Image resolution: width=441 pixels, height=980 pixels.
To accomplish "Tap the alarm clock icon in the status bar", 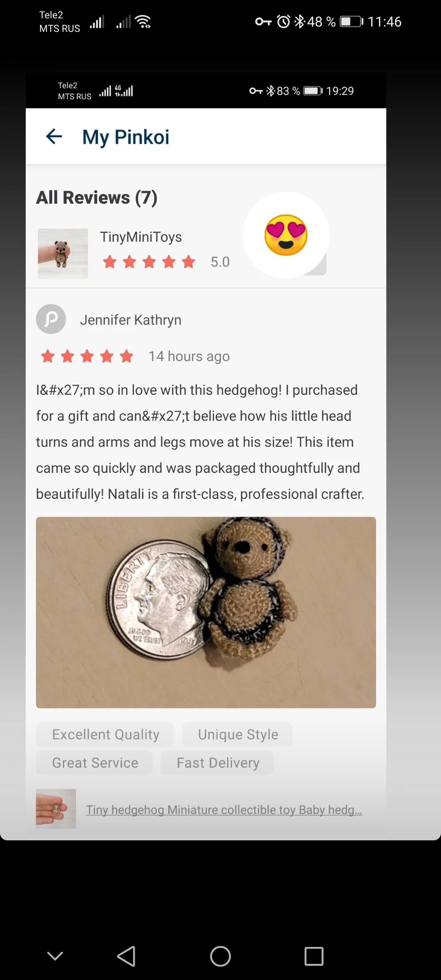I will click(283, 21).
